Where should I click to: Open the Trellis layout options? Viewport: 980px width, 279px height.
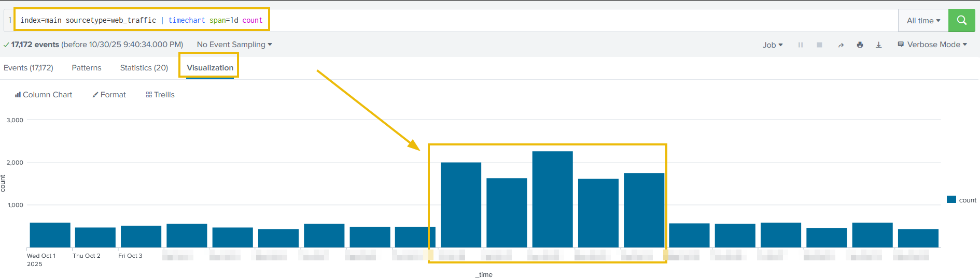[160, 95]
